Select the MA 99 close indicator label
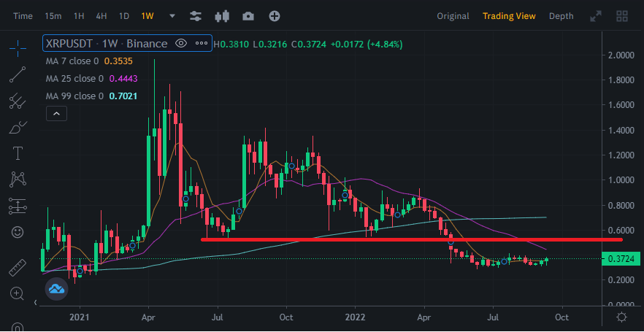This screenshot has height=332, width=644. [74, 96]
